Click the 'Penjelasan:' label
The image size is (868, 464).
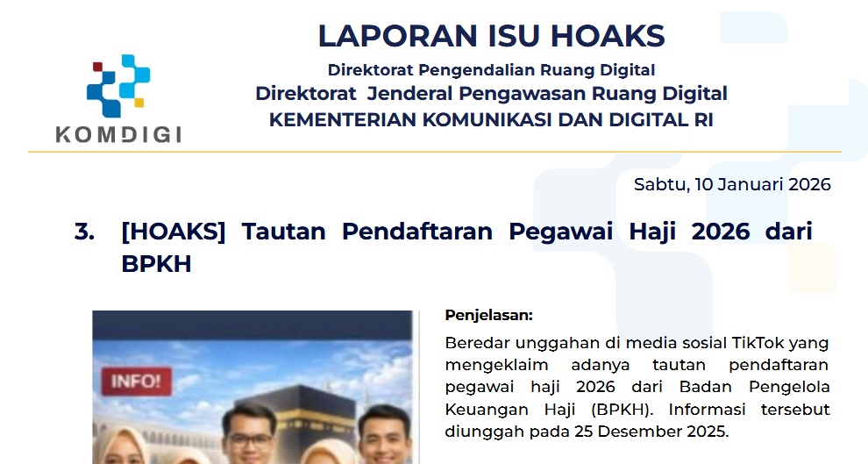pos(489,316)
